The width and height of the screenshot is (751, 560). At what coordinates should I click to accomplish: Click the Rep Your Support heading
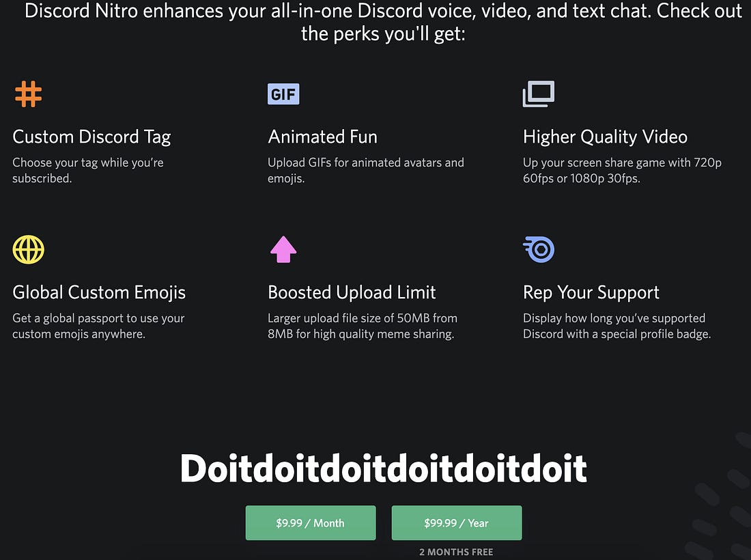591,293
